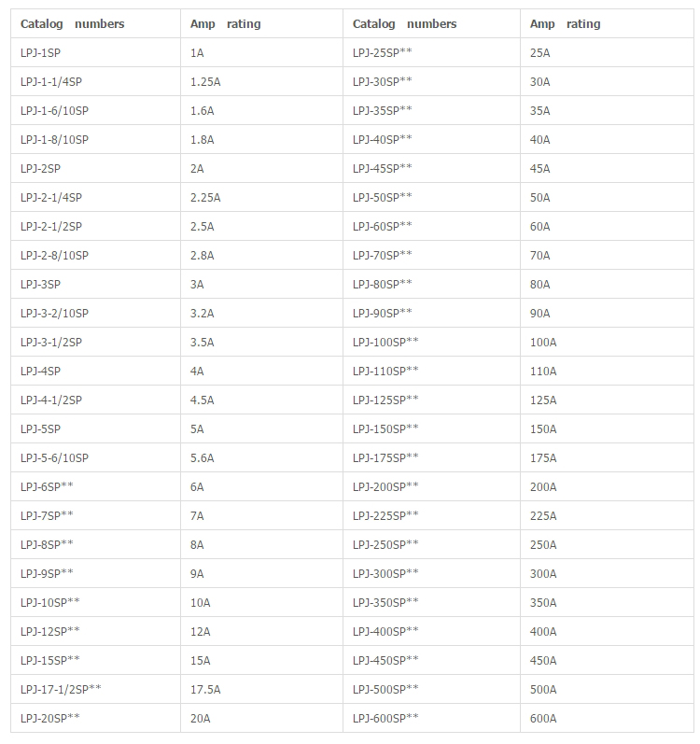700x744 pixels.
Task: Click catalog number LPJ-25SP**
Action: pos(383,53)
